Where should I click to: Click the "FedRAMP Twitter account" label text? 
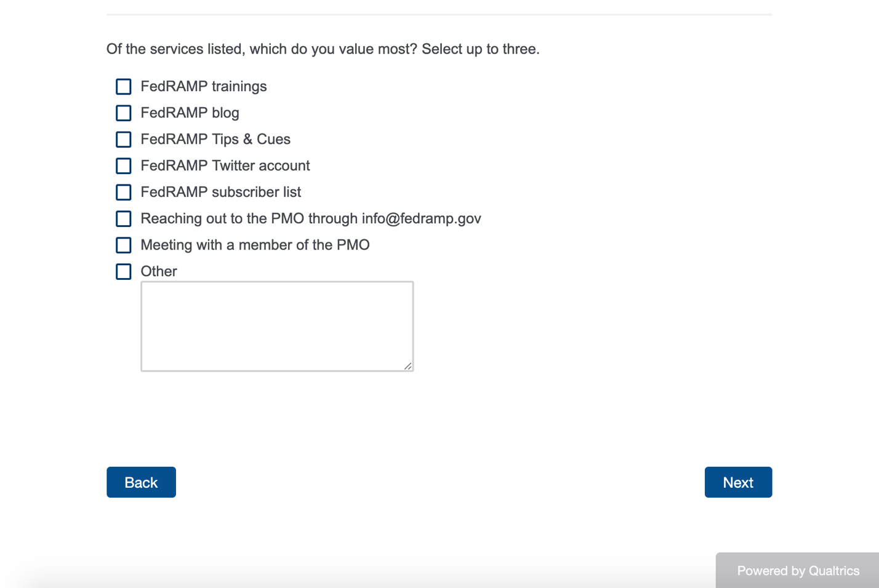point(225,166)
